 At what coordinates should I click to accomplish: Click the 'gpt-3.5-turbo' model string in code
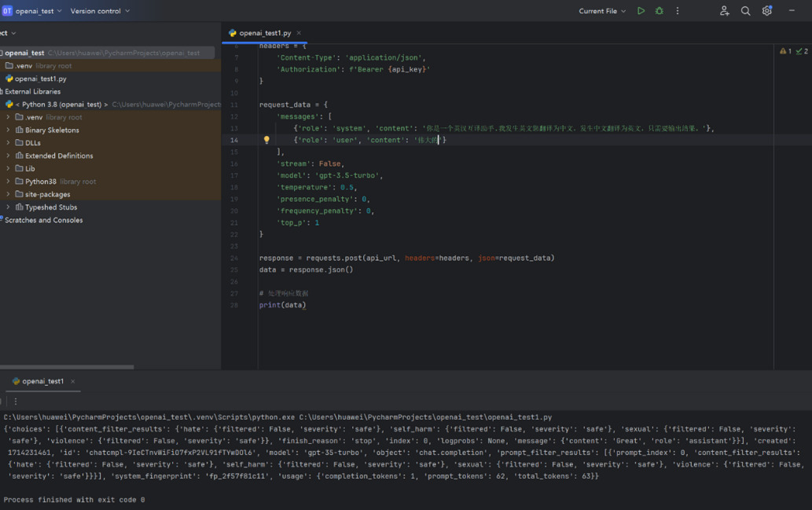347,175
